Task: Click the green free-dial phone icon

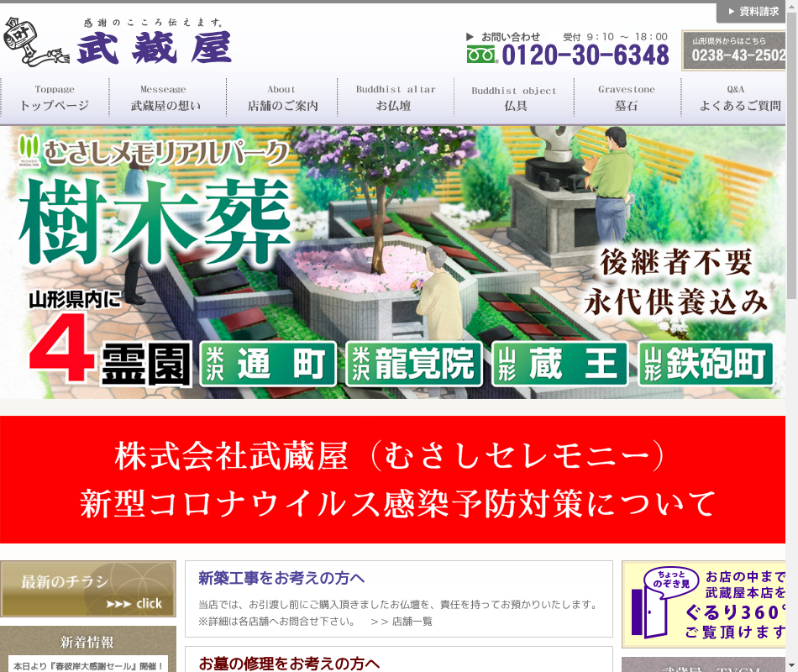Action: click(482, 55)
